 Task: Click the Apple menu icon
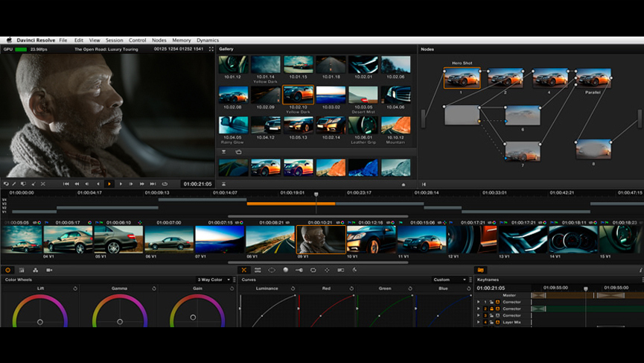pyautogui.click(x=10, y=40)
